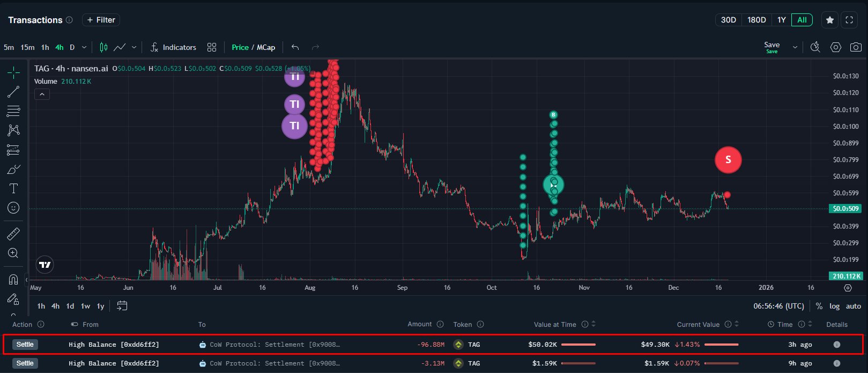The image size is (868, 373).
Task: Toggle log scale on chart
Action: point(834,306)
